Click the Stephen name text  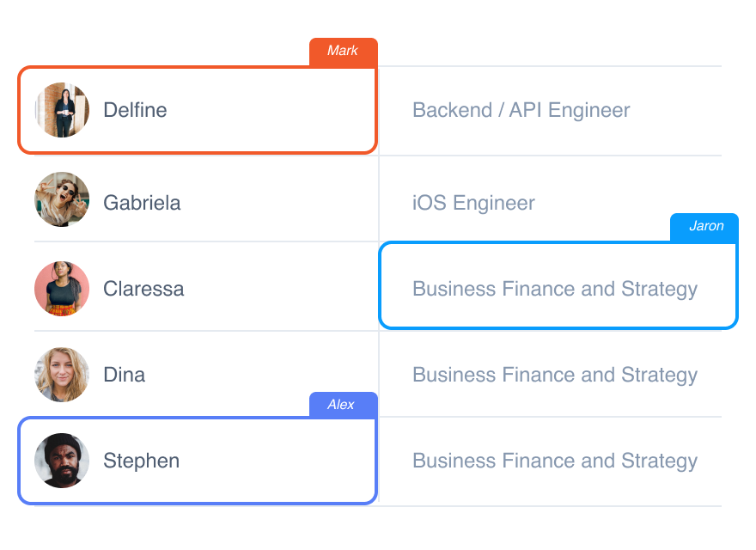[141, 461]
